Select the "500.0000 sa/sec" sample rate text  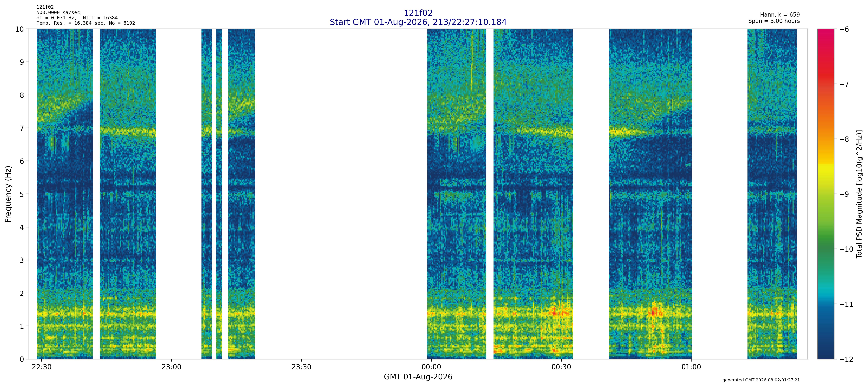click(58, 12)
